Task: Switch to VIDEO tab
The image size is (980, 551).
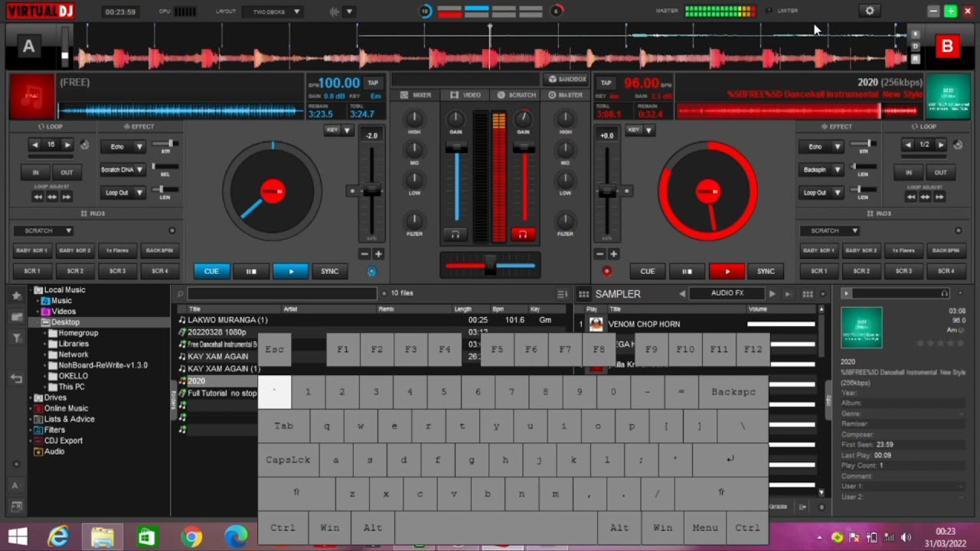Action: [465, 95]
